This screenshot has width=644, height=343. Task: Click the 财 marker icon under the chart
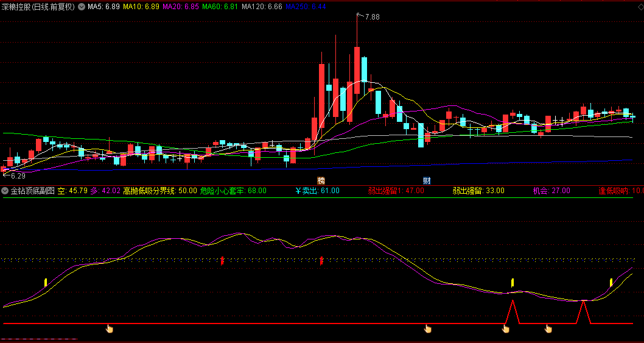[427, 180]
